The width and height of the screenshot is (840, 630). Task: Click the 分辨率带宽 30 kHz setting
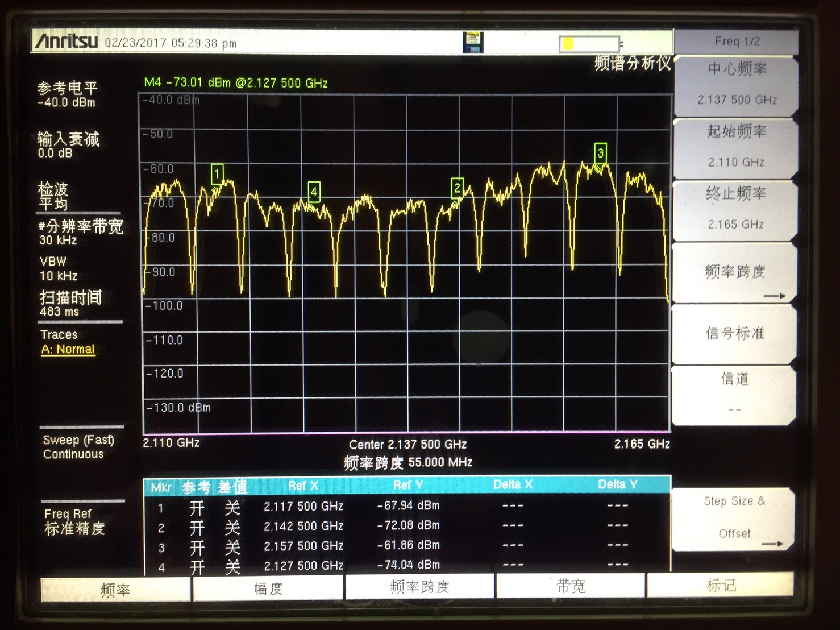point(80,233)
